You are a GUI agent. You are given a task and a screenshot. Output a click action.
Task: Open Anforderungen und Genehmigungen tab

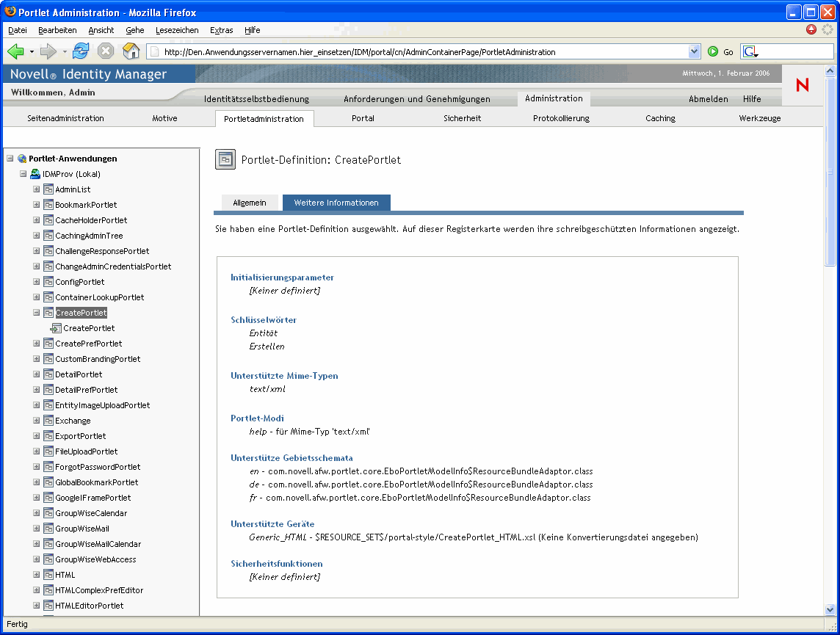[x=417, y=99]
